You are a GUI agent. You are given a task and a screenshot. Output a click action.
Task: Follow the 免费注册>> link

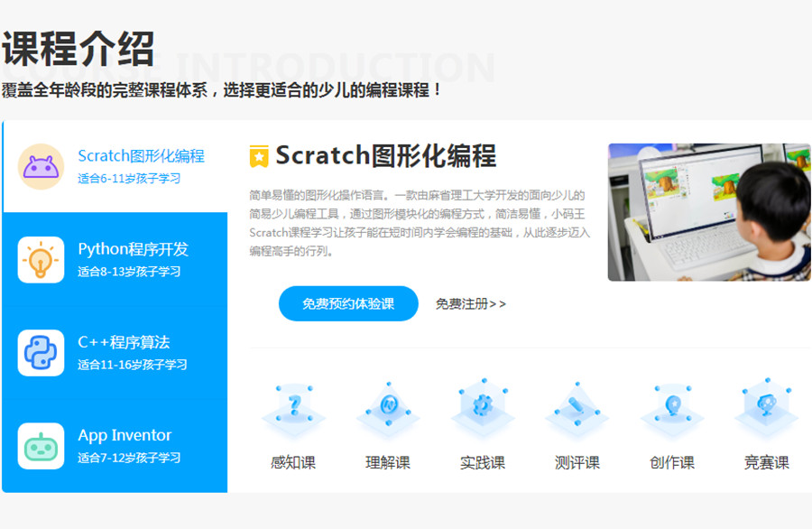click(471, 304)
